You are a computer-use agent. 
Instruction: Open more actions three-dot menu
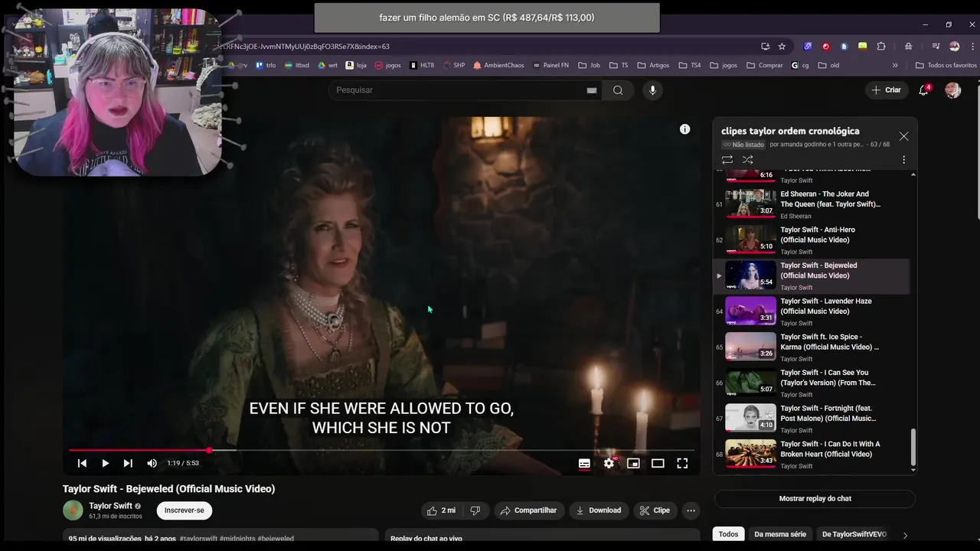691,510
